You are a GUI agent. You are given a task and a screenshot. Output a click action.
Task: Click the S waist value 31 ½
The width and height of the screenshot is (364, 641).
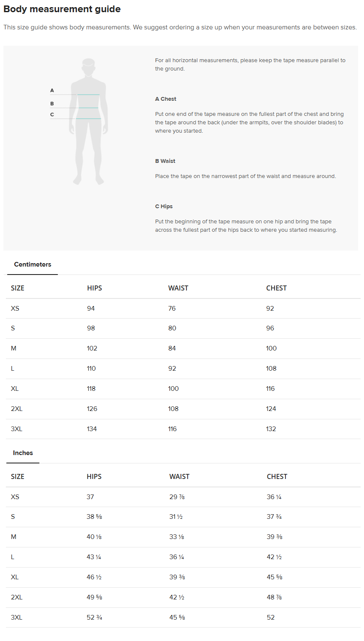[x=176, y=517]
